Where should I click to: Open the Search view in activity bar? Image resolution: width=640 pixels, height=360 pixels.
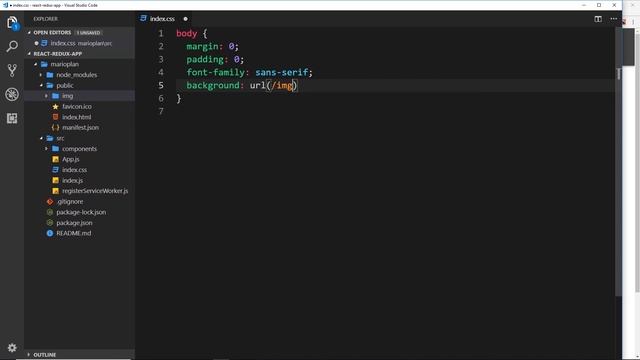click(12, 46)
